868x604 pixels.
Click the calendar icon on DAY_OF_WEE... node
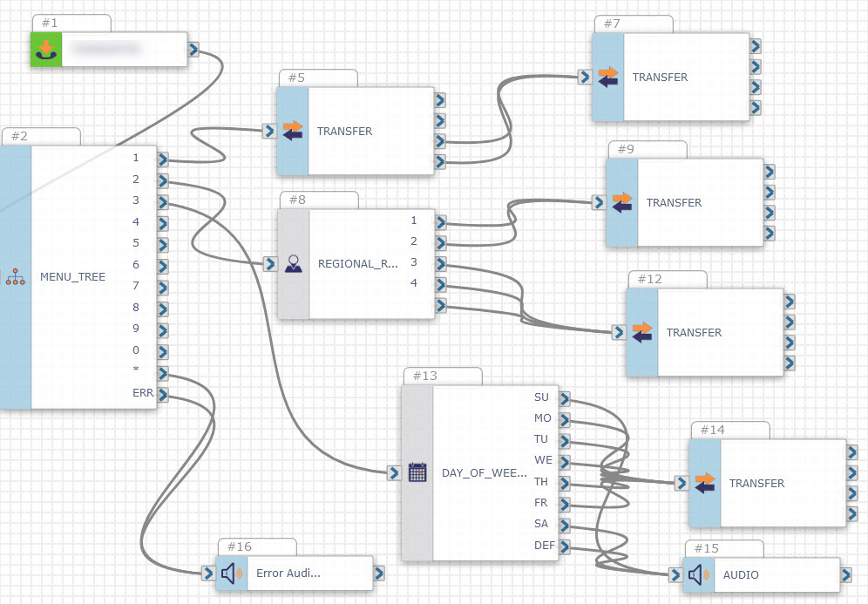[417, 472]
